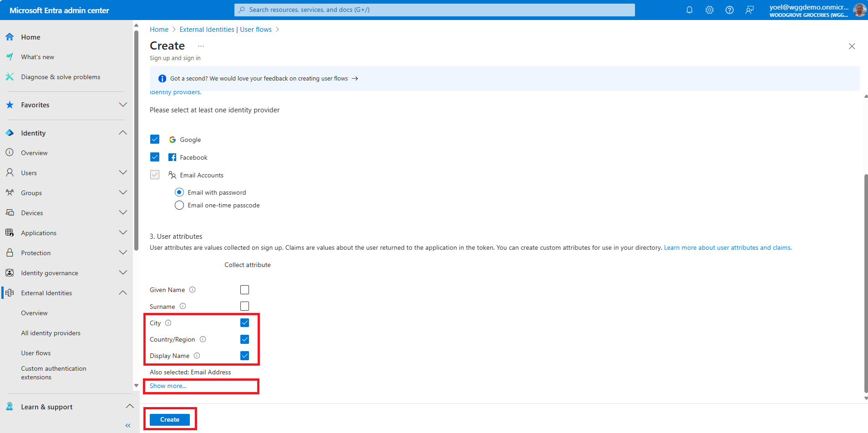Click the help question mark icon

coord(729,10)
